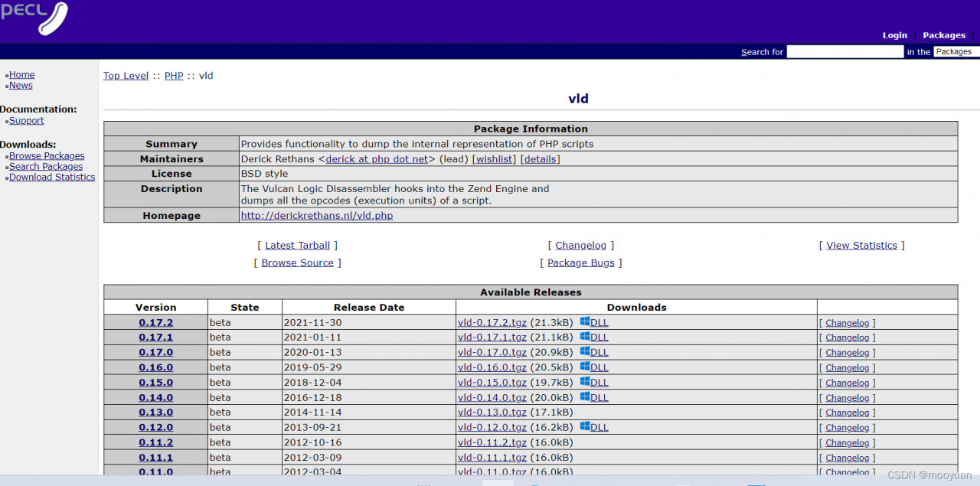Open Changelog for the 0.15.0 row
980x486 pixels.
tap(847, 383)
